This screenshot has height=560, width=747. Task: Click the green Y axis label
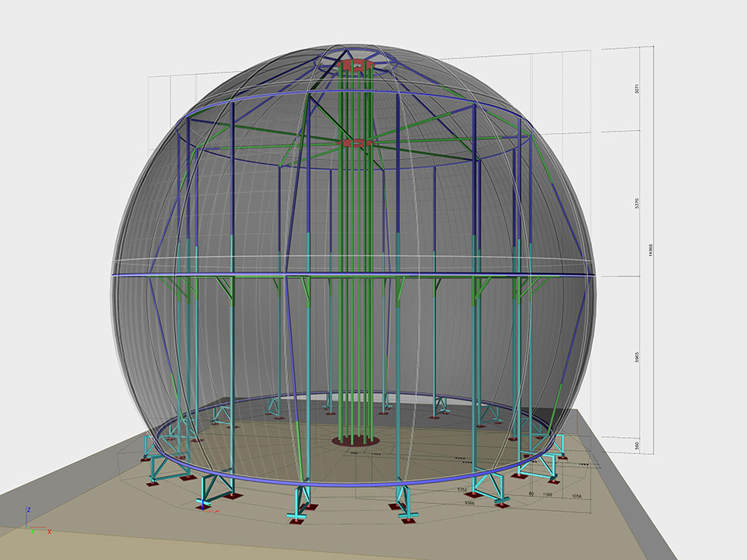point(32,533)
